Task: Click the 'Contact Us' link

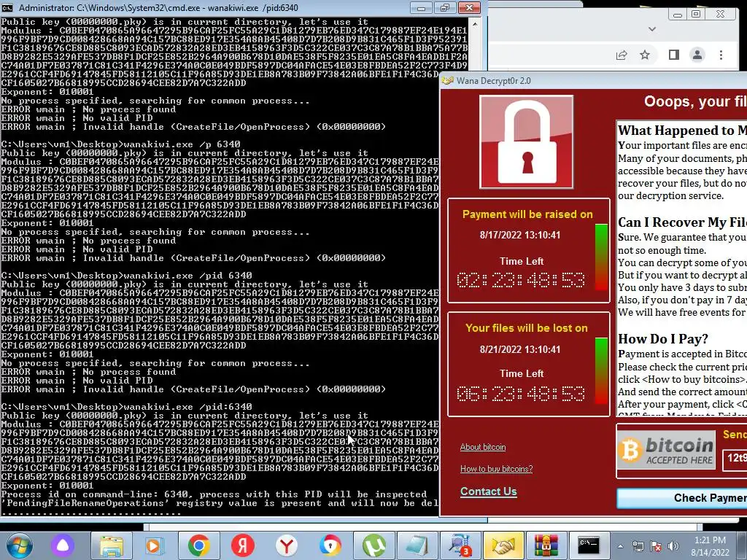Action: [x=488, y=491]
